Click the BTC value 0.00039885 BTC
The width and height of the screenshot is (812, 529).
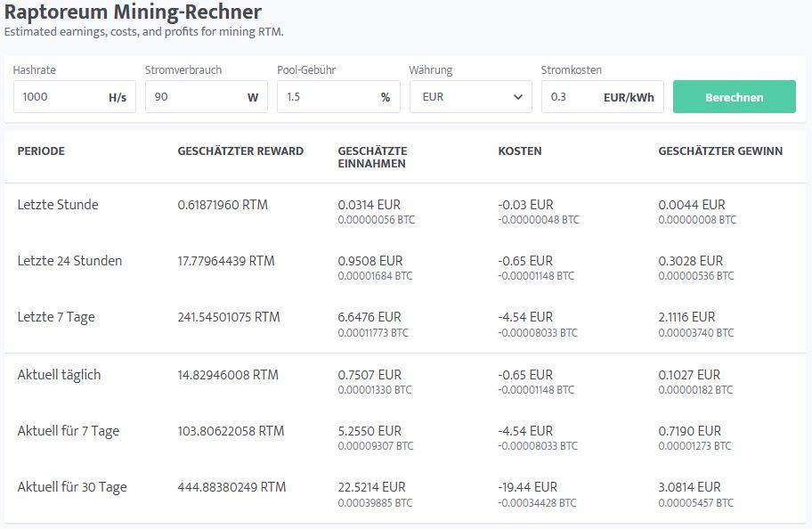[x=375, y=503]
